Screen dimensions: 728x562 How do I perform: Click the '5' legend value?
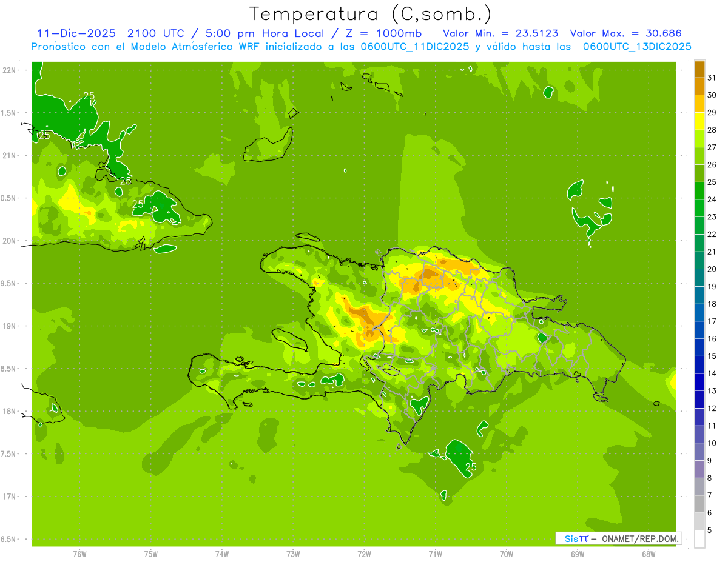tap(710, 530)
